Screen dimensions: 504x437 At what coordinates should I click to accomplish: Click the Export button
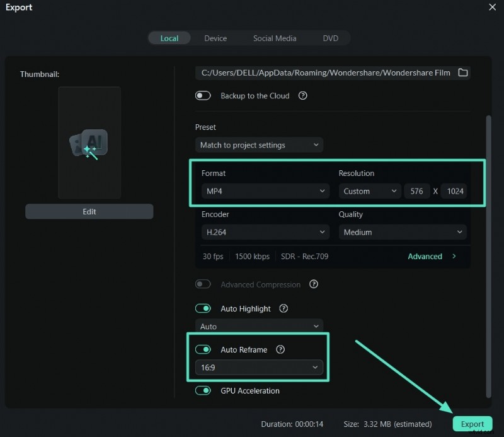point(472,424)
